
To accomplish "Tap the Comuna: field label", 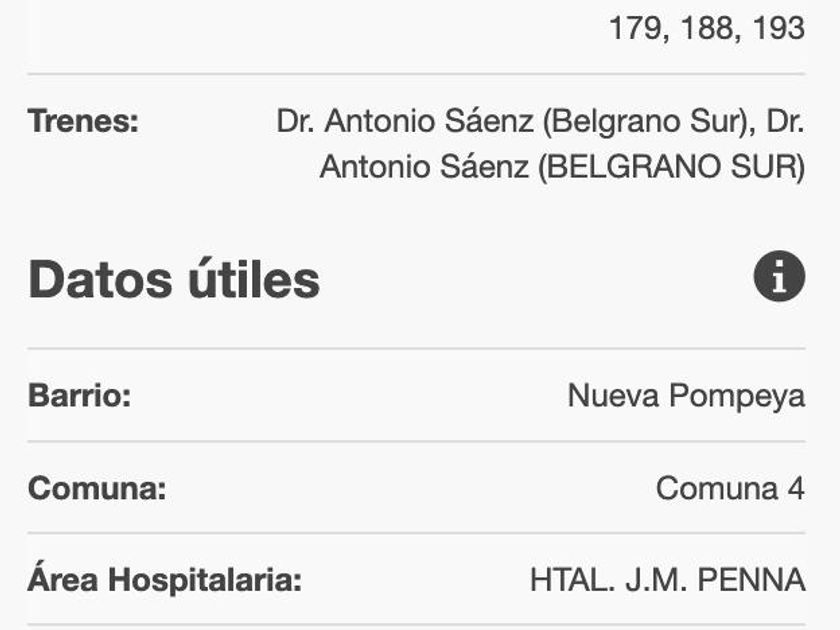I will 97,489.
